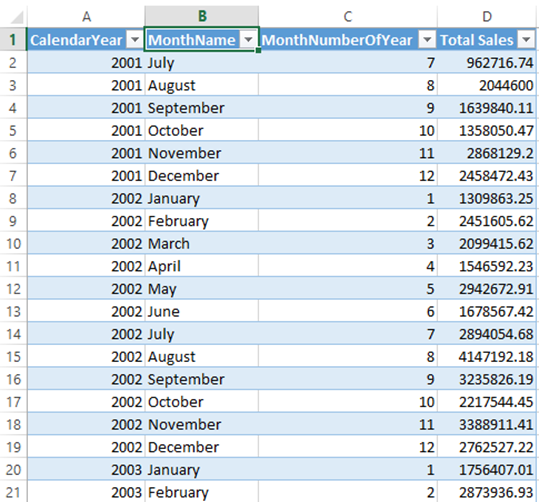This screenshot has height=502, width=539.
Task: Open the MonthNumberOfYear filter dropdown
Action: point(427,40)
